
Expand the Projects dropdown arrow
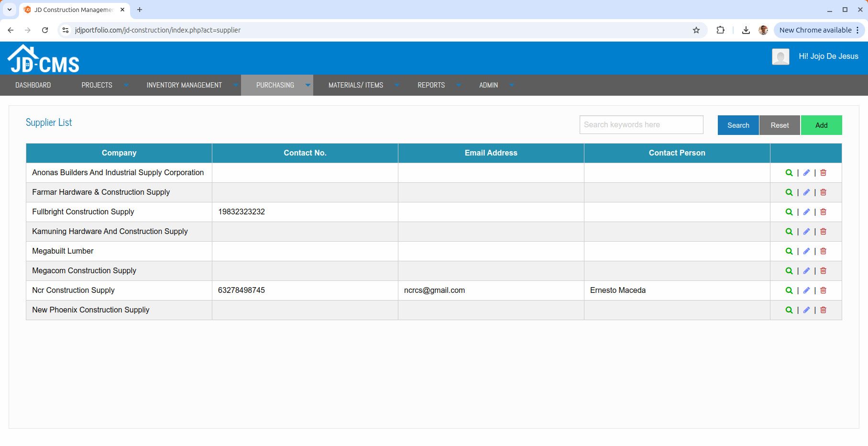(126, 85)
